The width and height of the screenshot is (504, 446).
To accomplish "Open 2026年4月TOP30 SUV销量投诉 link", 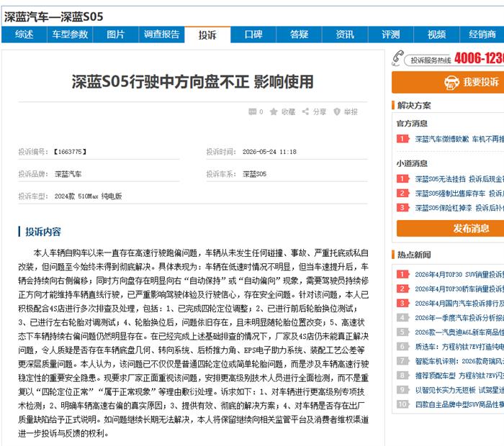I will [x=459, y=274].
